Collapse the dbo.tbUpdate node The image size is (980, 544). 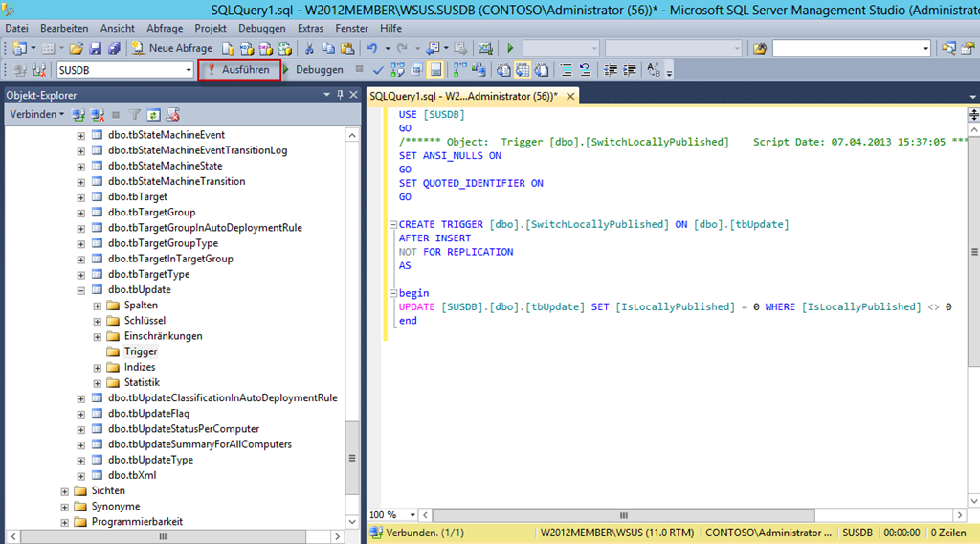[x=80, y=290]
